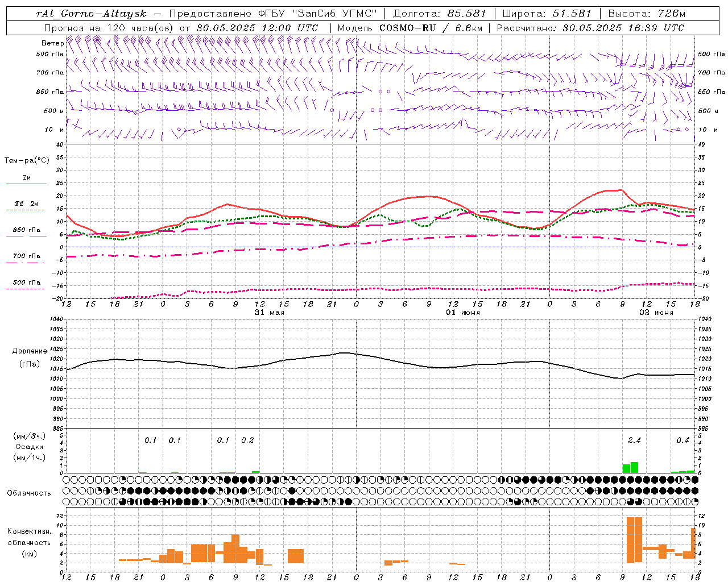Click the Долгота: 85.581 header field
The height and width of the screenshot is (582, 728).
pos(440,14)
